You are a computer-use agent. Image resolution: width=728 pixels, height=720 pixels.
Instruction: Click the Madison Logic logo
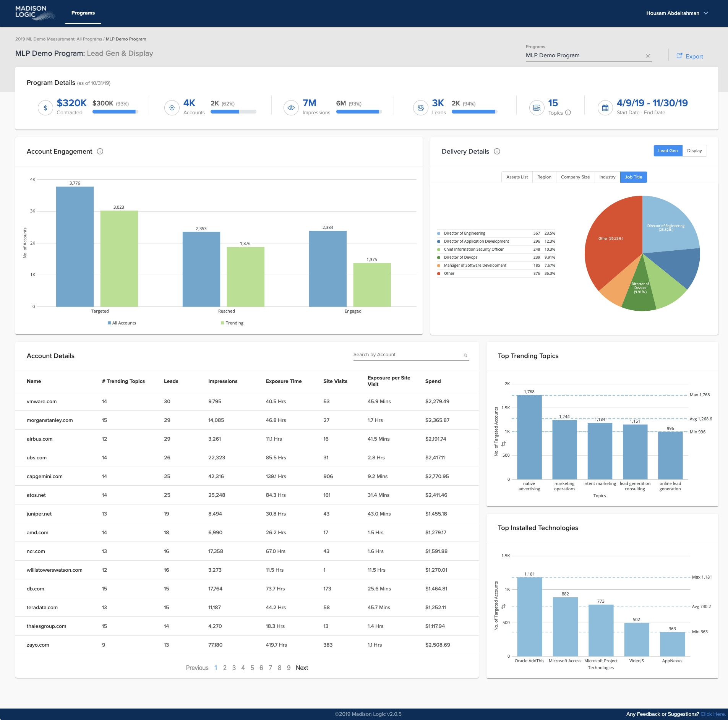[x=35, y=13]
